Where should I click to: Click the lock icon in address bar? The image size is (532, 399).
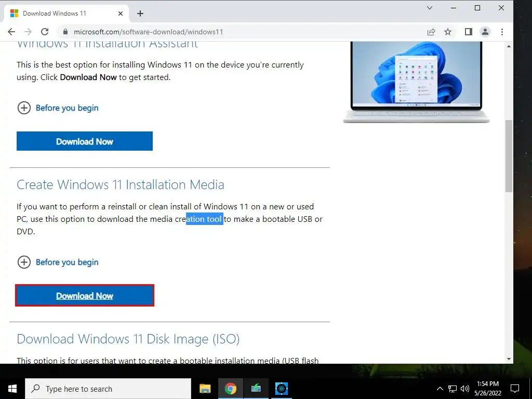[x=66, y=32]
